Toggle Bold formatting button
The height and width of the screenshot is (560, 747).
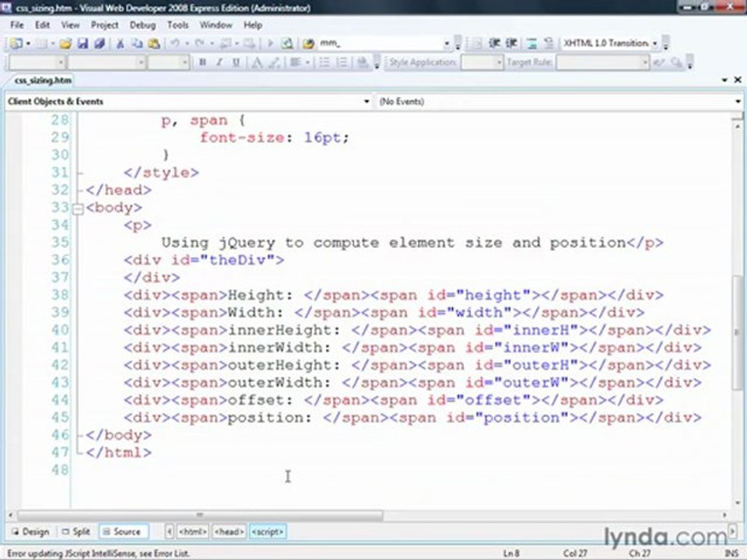point(202,62)
